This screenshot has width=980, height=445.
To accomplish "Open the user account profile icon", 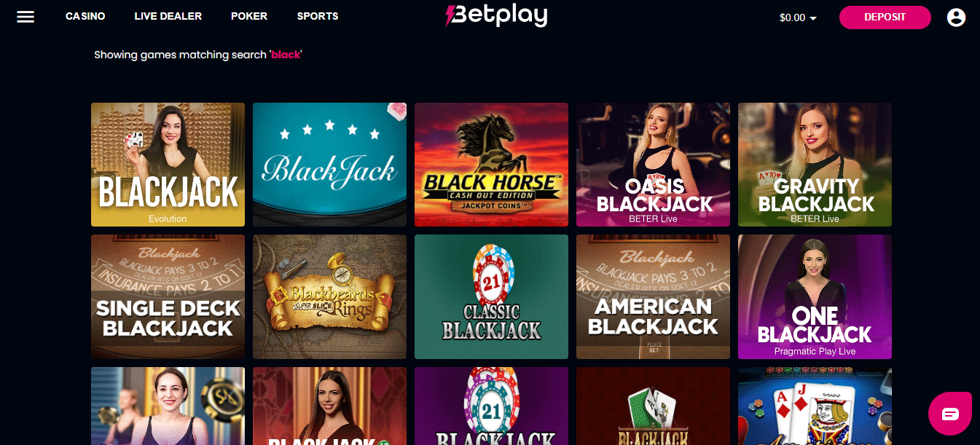I will click(x=956, y=17).
